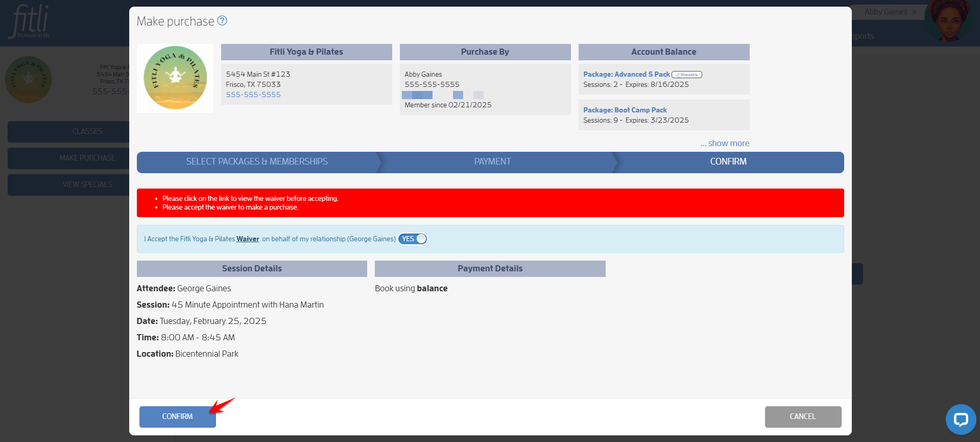Click '45 Minute Appointment with Hana Martin' text
This screenshot has height=442, width=980.
[x=248, y=305]
